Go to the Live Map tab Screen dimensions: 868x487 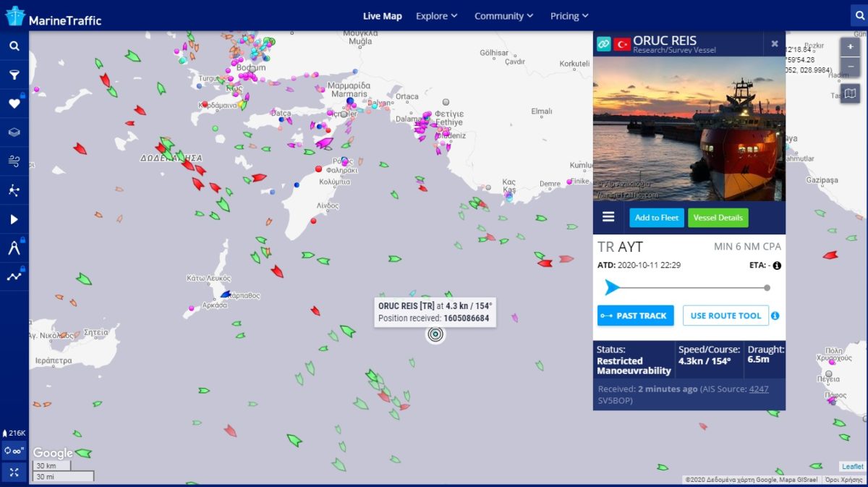(x=382, y=16)
